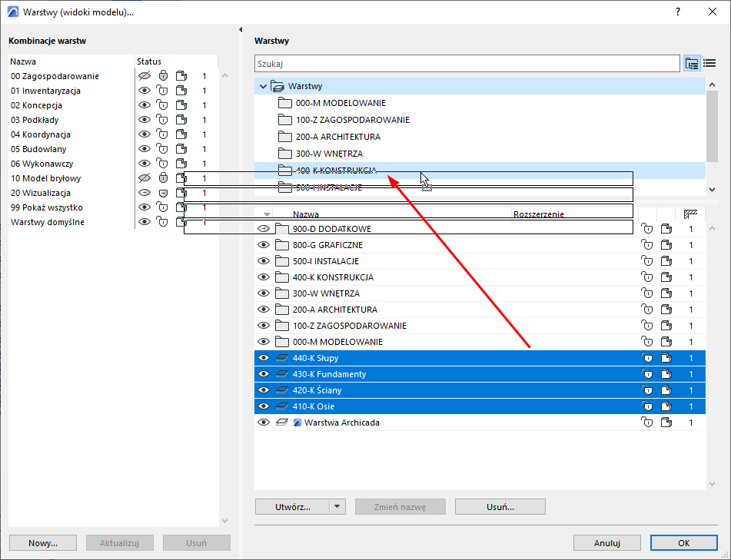This screenshot has height=560, width=731.
Task: Sort by Nazwa column in layer list
Action: 306,214
